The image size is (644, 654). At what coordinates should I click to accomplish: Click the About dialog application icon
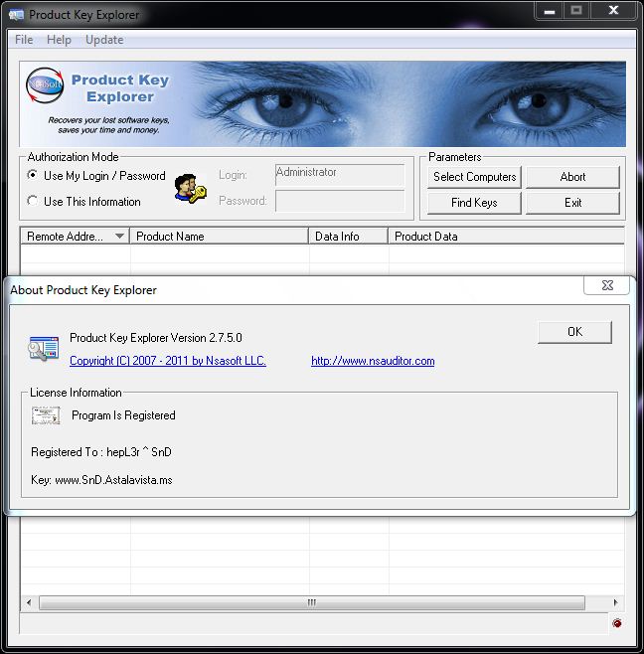click(x=44, y=348)
